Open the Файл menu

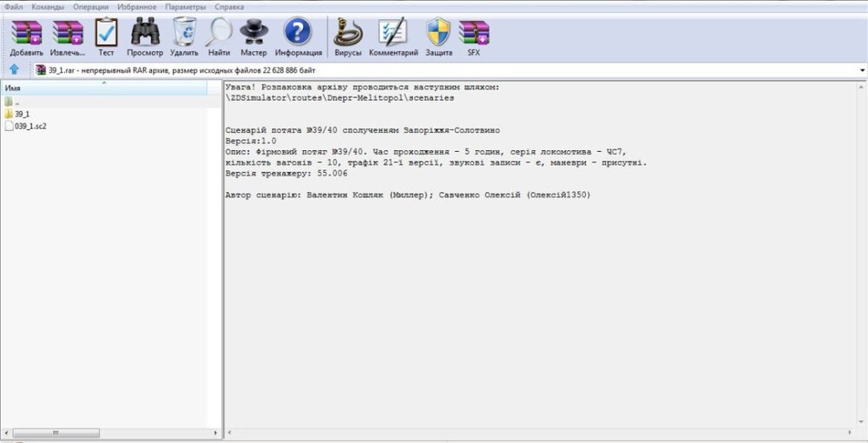(13, 6)
